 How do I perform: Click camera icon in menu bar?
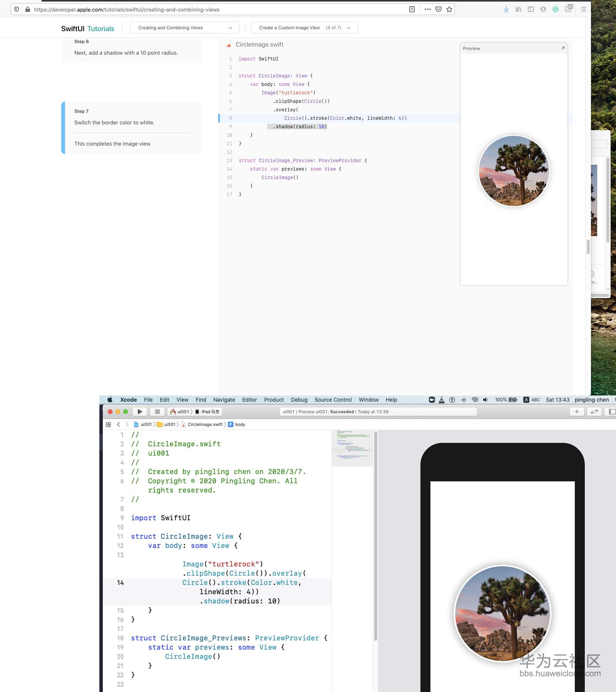(432, 400)
